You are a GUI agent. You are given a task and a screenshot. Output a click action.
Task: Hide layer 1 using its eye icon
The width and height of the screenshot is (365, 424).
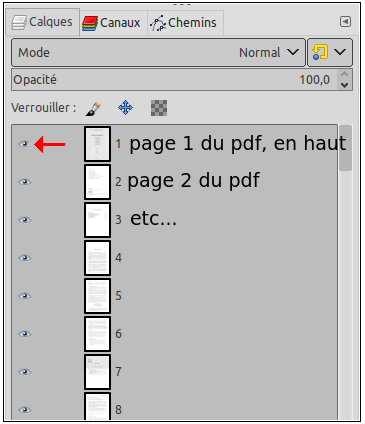point(24,144)
